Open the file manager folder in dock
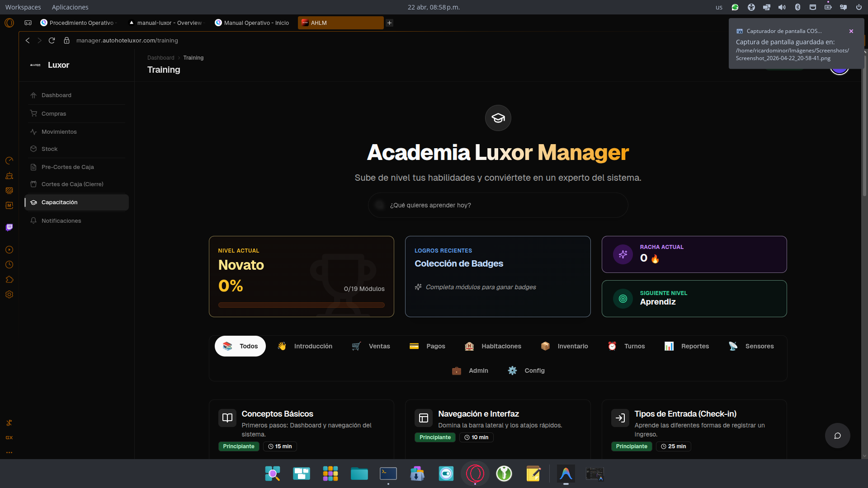 pyautogui.click(x=359, y=474)
